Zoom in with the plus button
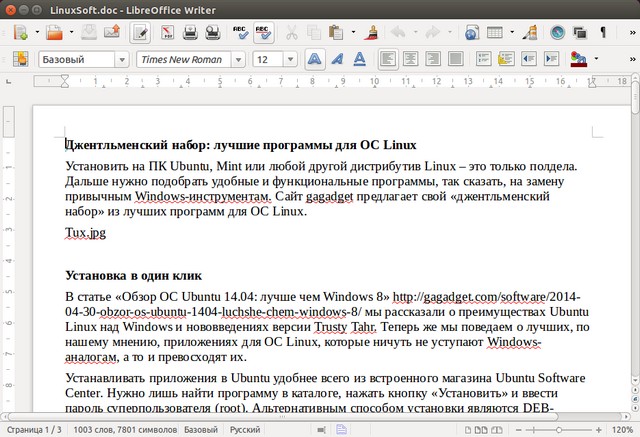This screenshot has width=640, height=437. [x=598, y=430]
